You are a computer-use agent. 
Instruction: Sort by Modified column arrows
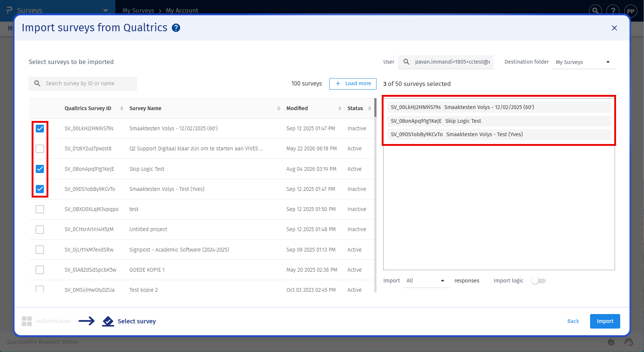(340, 108)
